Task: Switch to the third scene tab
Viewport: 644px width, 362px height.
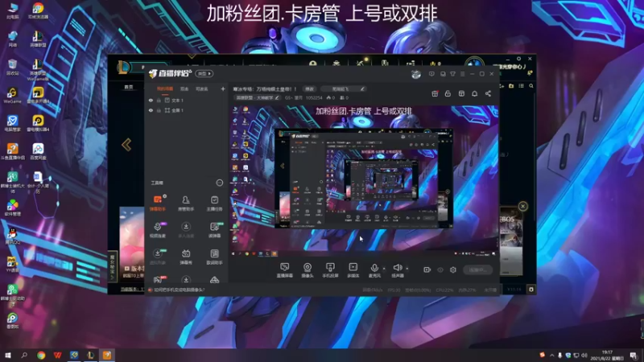Action: click(x=202, y=88)
